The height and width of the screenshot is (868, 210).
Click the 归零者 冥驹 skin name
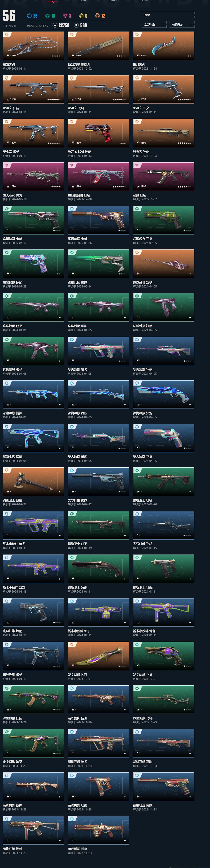pos(141,152)
